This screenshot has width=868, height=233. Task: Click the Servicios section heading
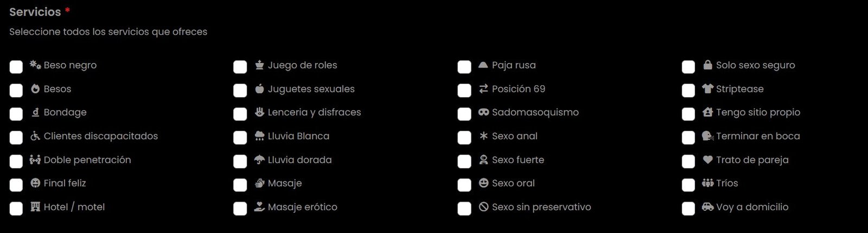[x=35, y=12]
